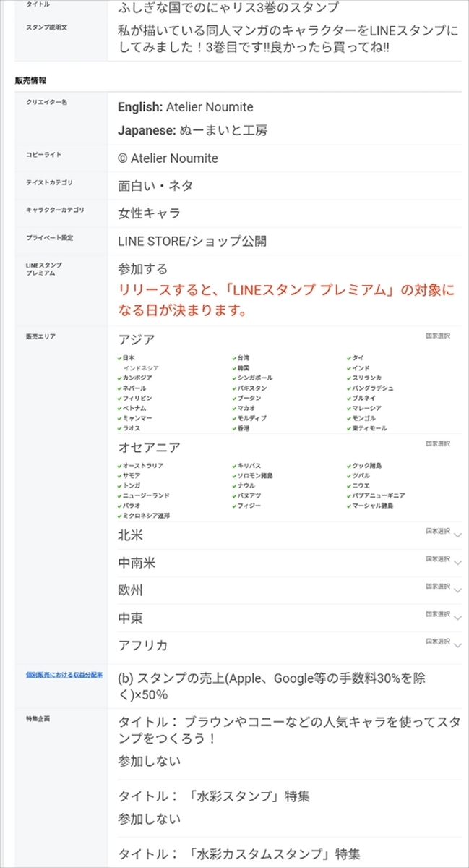The image size is (469, 868).
Task: Expand the 北米 region chevron
Action: (457, 536)
